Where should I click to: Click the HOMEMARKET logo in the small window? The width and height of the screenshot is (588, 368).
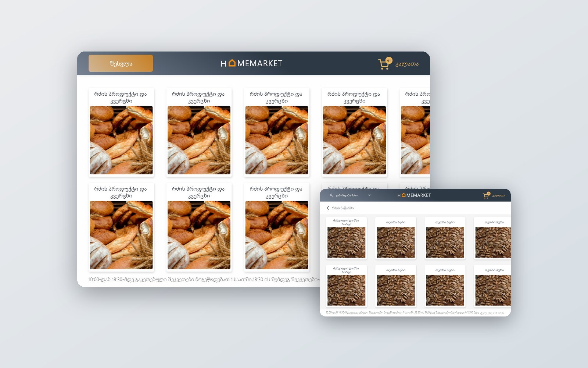(x=414, y=195)
